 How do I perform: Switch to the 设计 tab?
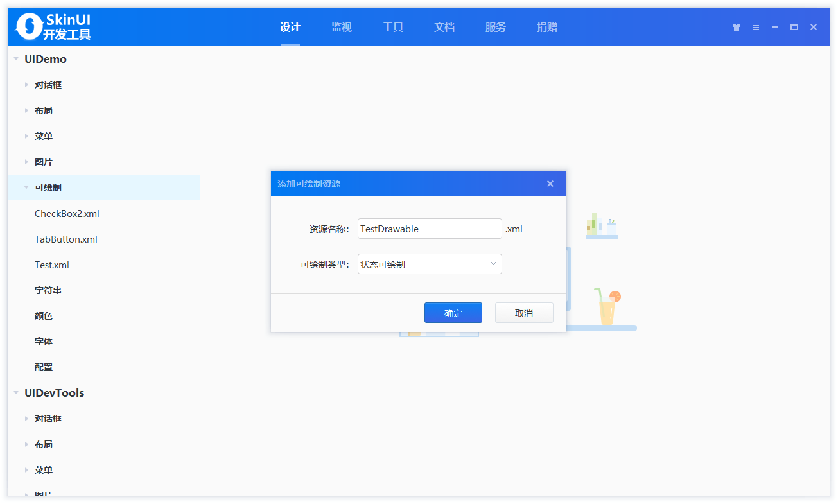[x=290, y=27]
